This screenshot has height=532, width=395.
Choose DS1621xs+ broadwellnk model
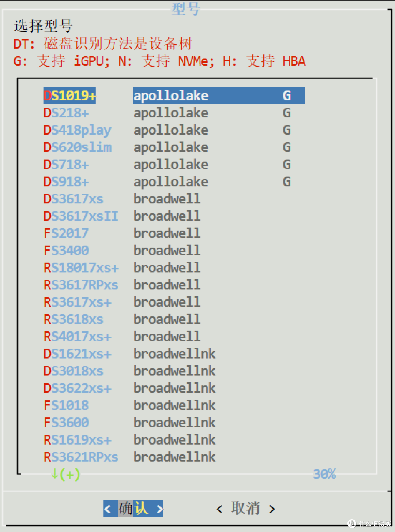[x=174, y=353]
